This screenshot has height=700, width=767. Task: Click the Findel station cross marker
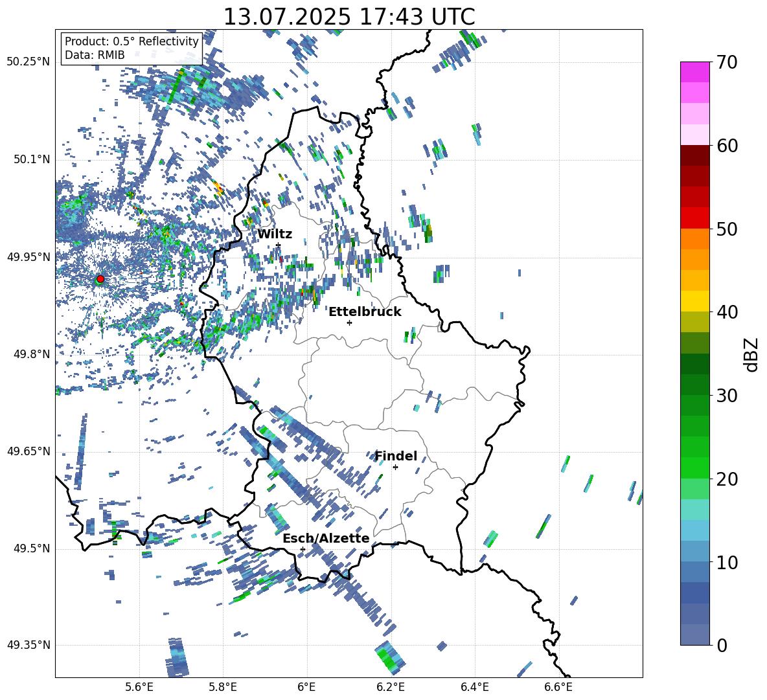(395, 468)
